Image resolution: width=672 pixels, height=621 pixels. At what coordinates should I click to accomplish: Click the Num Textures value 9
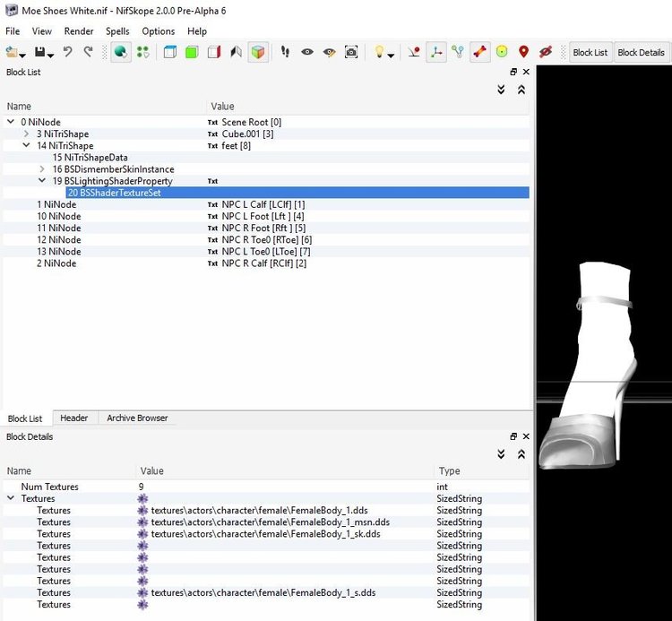click(141, 487)
